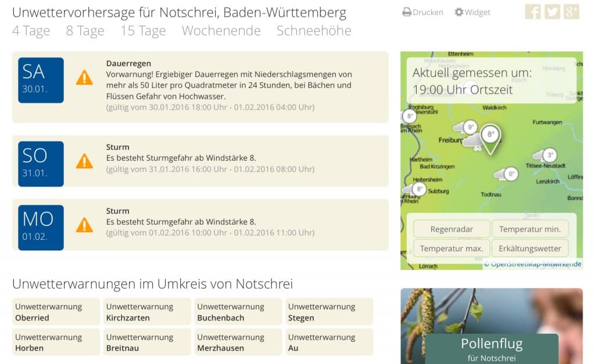Screen dimensions: 595x364
Task: Open Unwetterwarnung Oberried
Action: coord(56,312)
